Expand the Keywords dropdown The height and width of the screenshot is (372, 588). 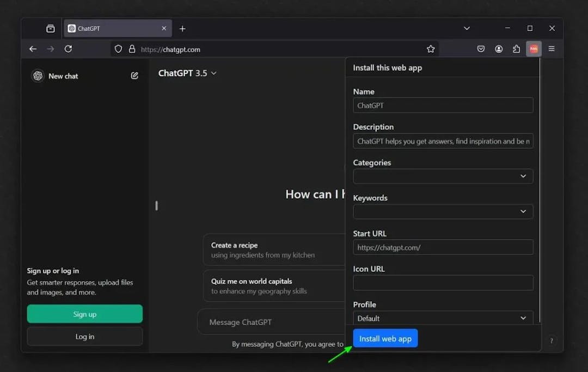click(x=443, y=211)
